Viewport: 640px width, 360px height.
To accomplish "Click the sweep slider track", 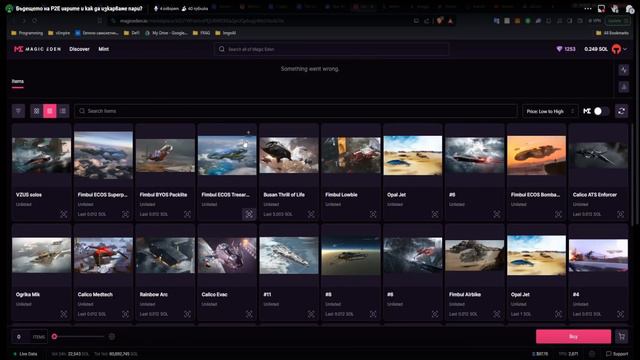I will (x=81, y=337).
